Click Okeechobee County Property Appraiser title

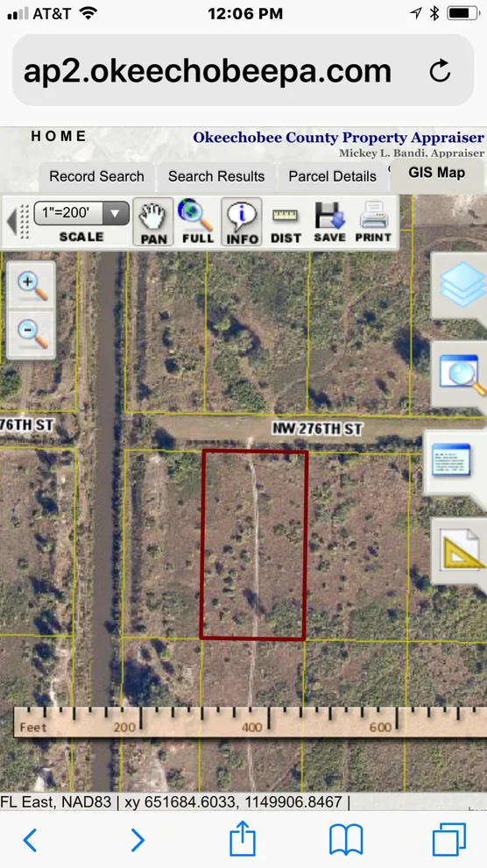(x=338, y=138)
